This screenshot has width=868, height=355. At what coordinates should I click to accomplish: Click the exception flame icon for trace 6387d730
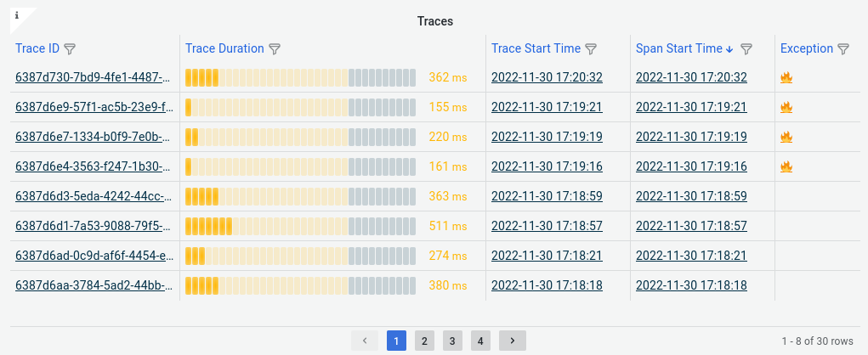(786, 77)
